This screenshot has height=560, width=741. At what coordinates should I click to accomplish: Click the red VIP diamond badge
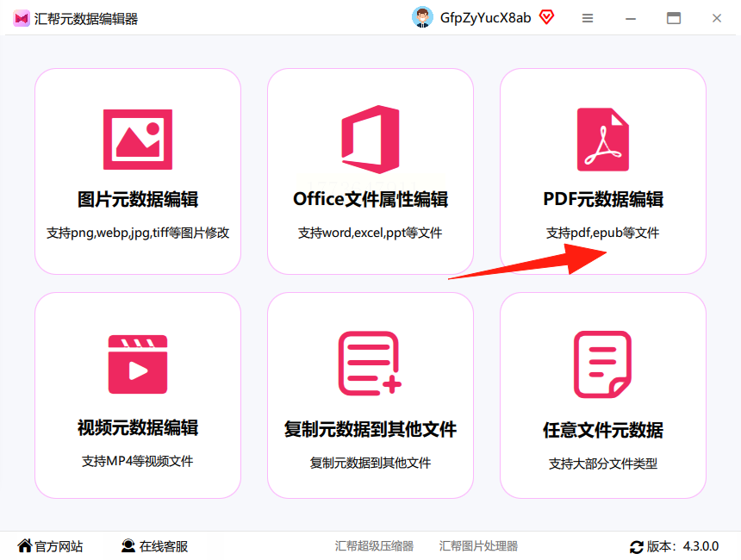pyautogui.click(x=546, y=17)
